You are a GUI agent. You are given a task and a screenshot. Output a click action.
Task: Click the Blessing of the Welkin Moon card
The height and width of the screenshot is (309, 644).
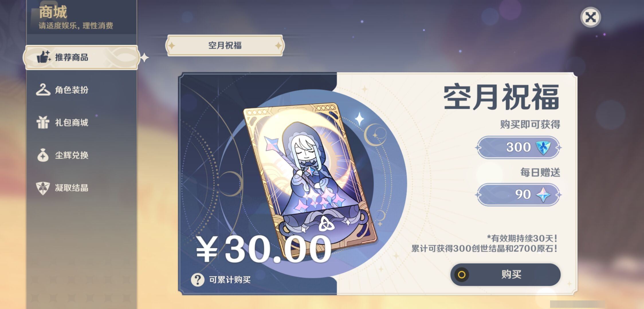point(310,180)
